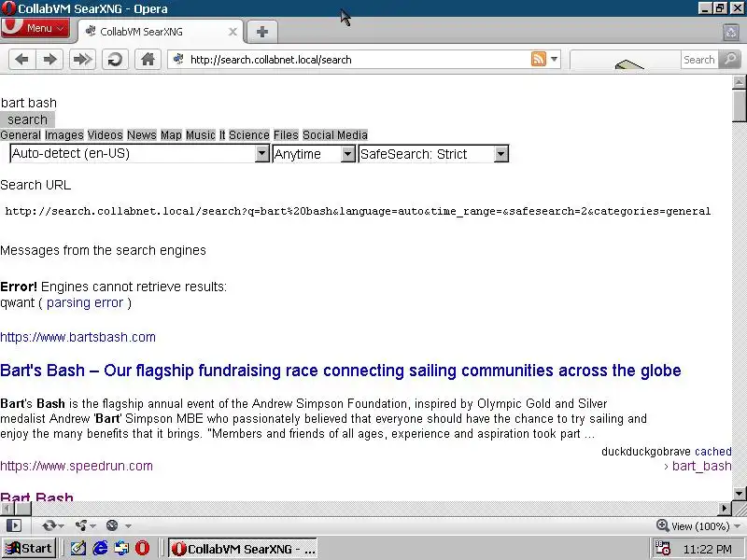Select the CollabVM SearXNG tab
Viewport: 747px width, 560px height.
click(x=160, y=32)
